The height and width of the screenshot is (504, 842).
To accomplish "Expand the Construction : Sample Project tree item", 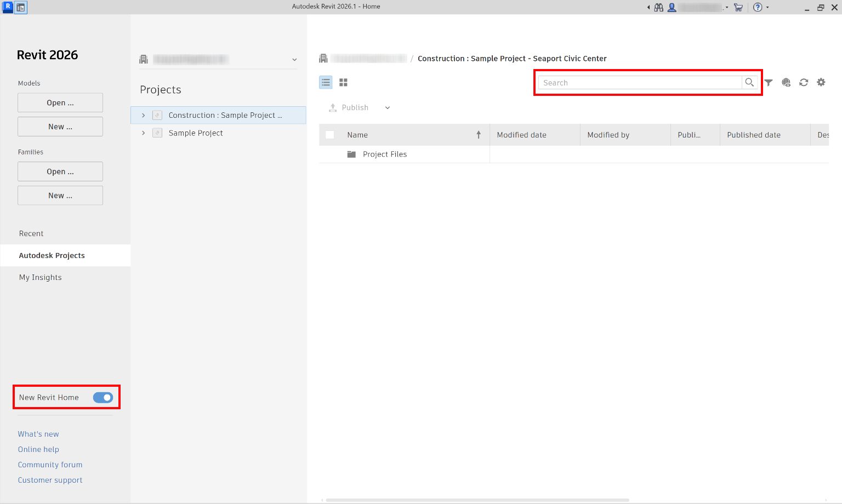I will click(x=143, y=115).
